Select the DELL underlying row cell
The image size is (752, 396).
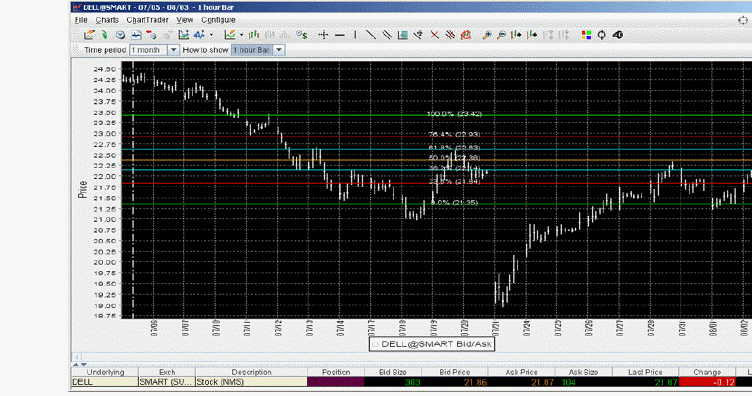click(x=105, y=382)
